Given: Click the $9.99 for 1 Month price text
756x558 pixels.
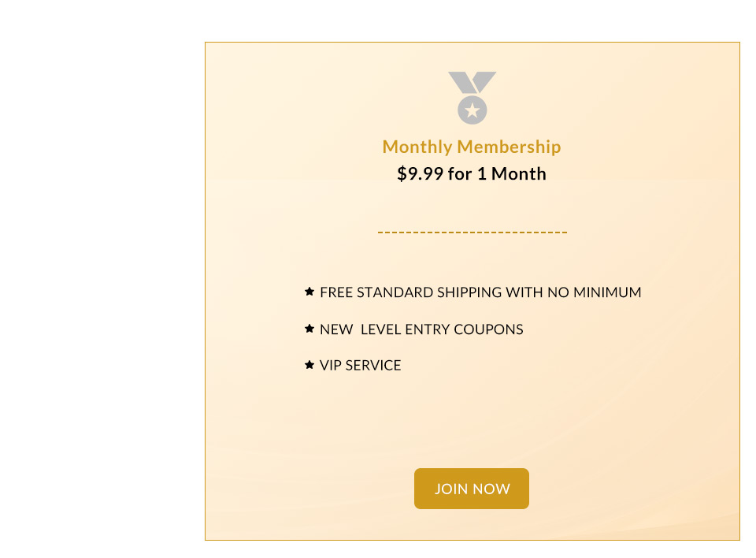Looking at the screenshot, I should 472,173.
